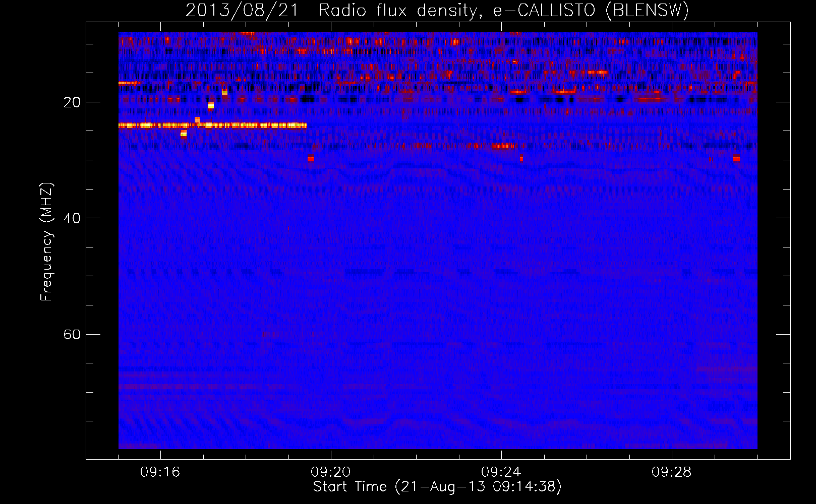The height and width of the screenshot is (504, 816).
Task: Click the '09:20' time tick label
Action: [331, 472]
